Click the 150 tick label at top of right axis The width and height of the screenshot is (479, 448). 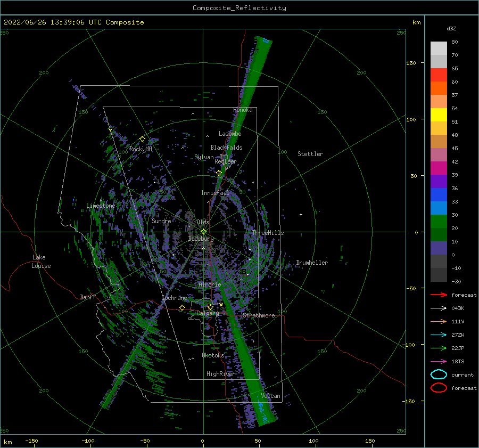click(411, 63)
